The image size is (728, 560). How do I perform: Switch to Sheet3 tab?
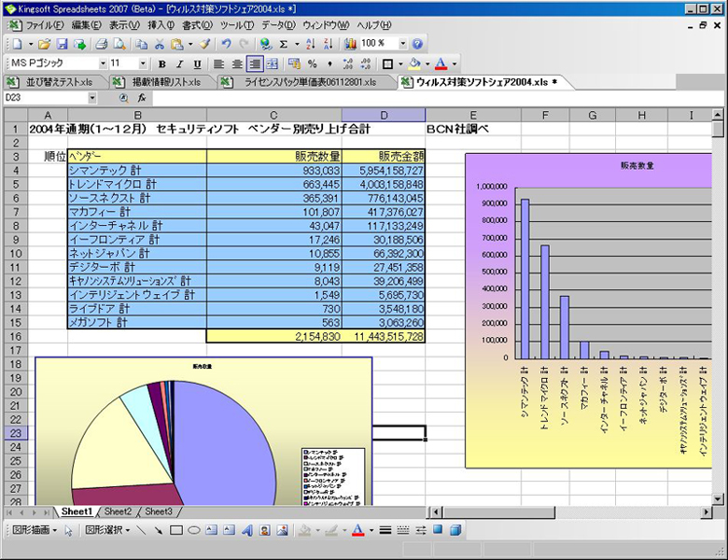(159, 511)
